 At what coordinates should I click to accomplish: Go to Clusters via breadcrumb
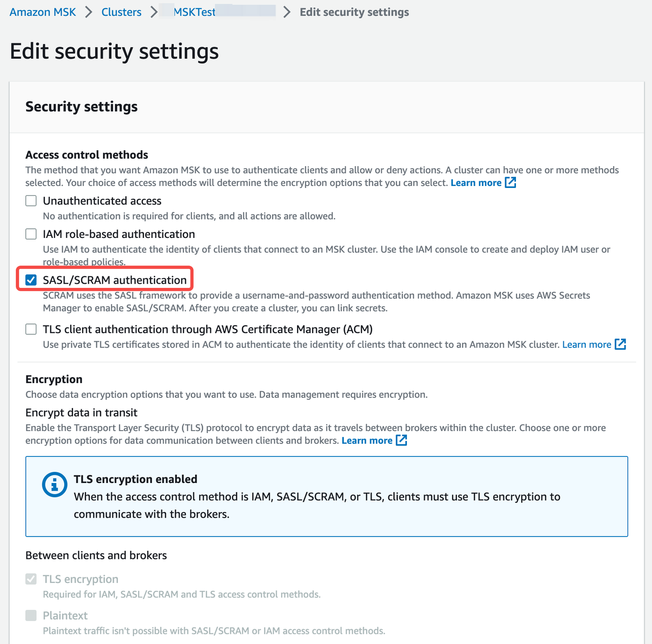click(x=121, y=12)
